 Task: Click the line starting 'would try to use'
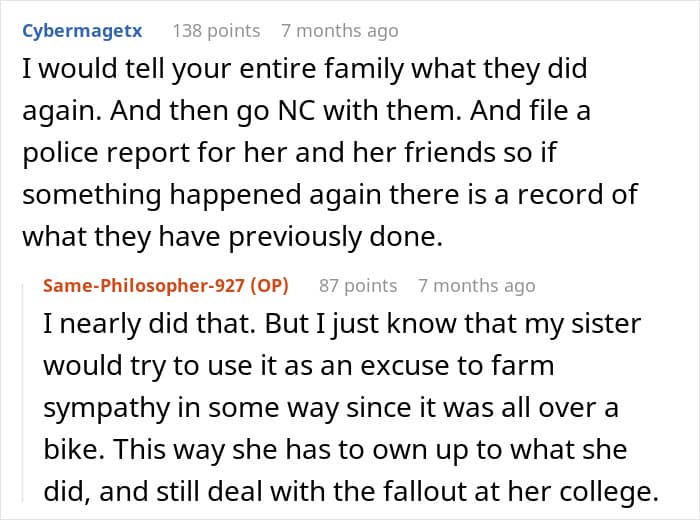click(x=298, y=367)
